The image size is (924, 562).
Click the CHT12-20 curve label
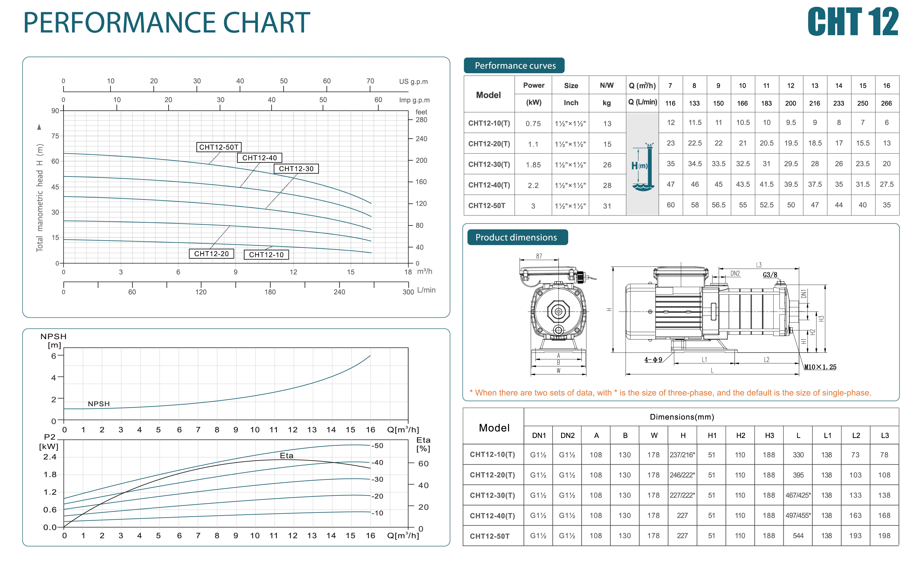pyautogui.click(x=212, y=254)
